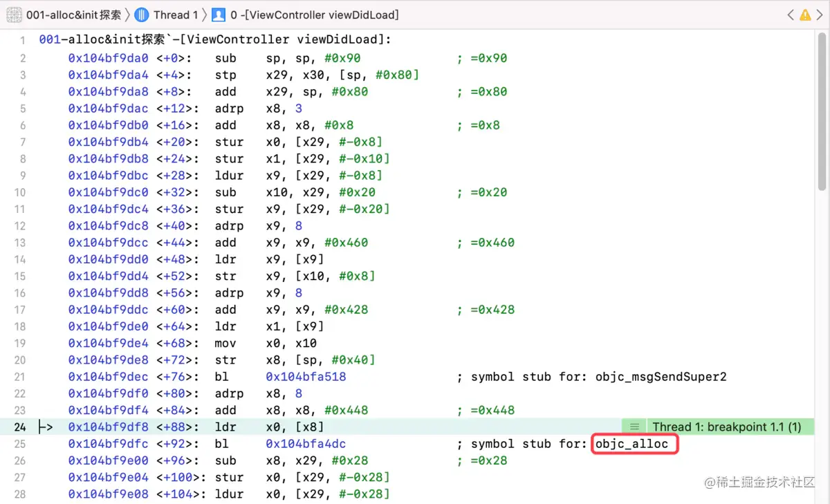Screen dimensions: 830x504
Task: Click address 0x104bf9e08 on line 28
Action: pos(109,494)
